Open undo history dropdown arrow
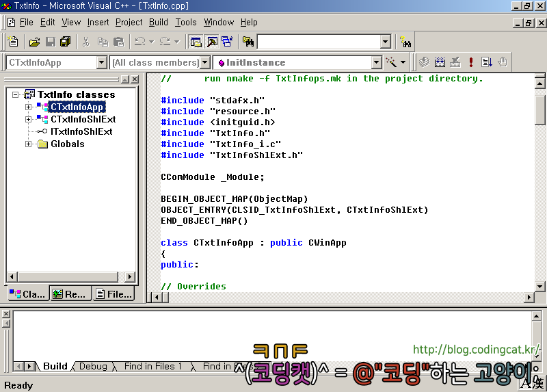 tap(151, 42)
